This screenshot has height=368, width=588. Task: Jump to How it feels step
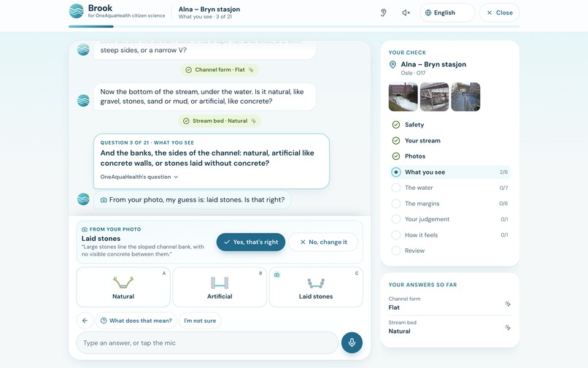pyautogui.click(x=450, y=235)
